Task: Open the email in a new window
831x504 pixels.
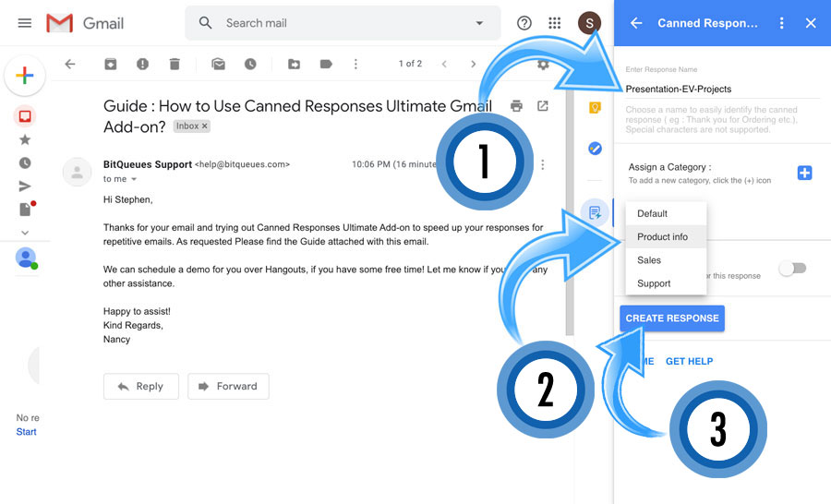Action: 543,106
